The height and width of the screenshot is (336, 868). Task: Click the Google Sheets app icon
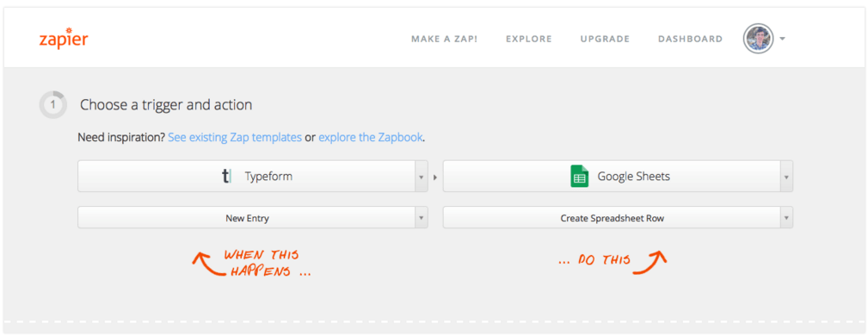579,177
